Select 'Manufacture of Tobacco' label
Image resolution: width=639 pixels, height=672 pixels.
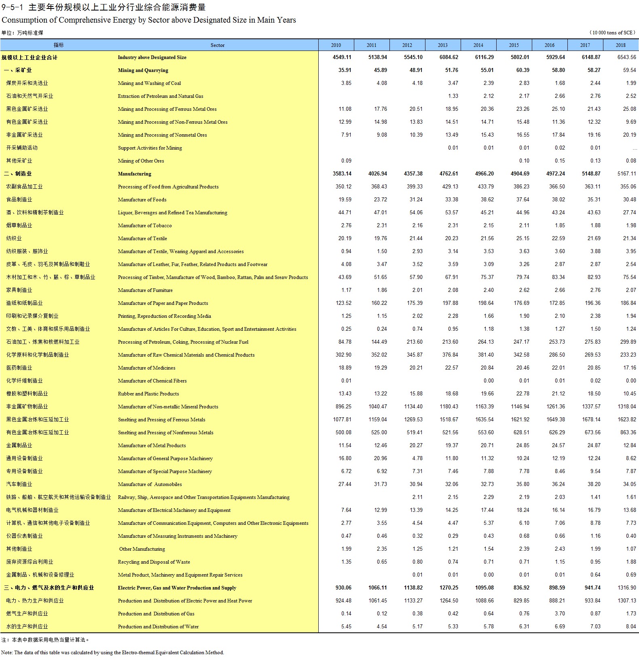click(x=144, y=226)
